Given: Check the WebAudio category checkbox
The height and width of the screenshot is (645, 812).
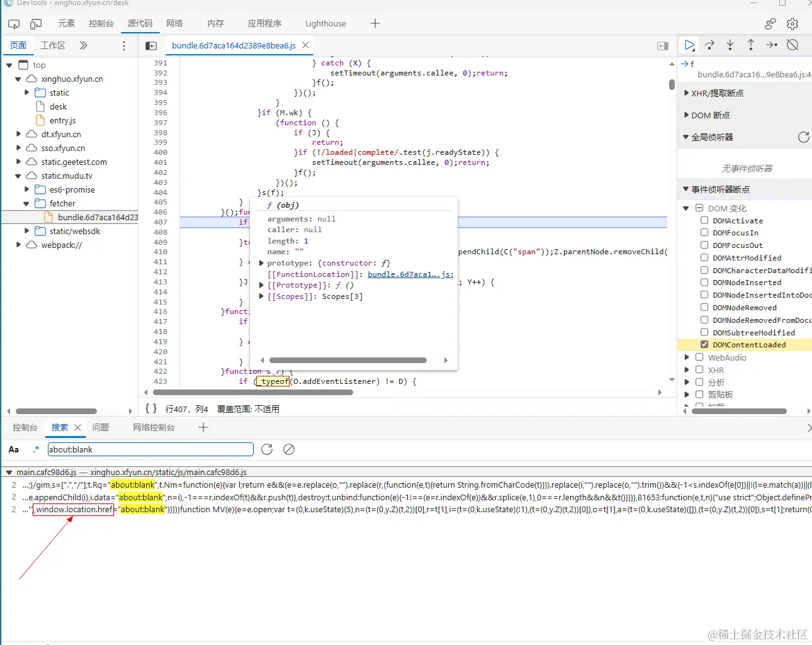Looking at the screenshot, I should point(699,357).
